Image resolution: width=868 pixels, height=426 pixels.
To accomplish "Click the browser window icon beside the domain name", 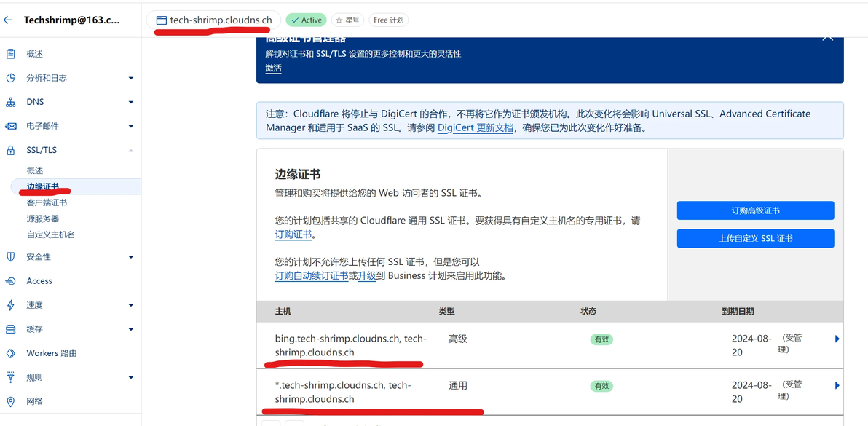I will point(161,20).
